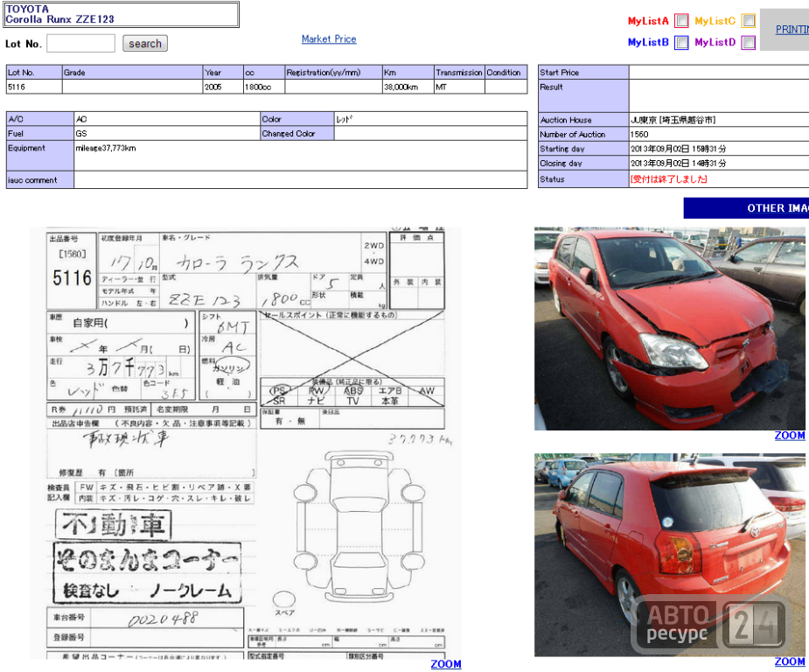Screen dimensions: 809x672
Task: Click the 'isuc comment' label
Action: [32, 180]
